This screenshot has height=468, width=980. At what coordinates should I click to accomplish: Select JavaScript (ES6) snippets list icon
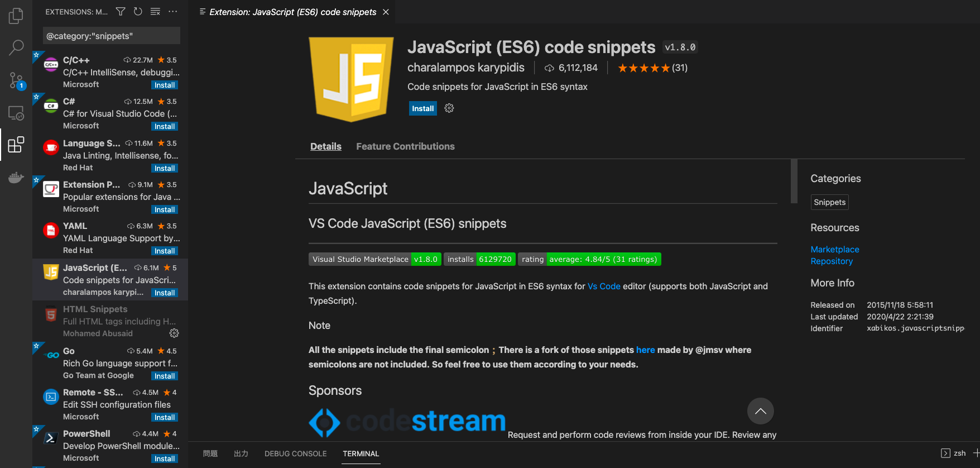coord(51,272)
